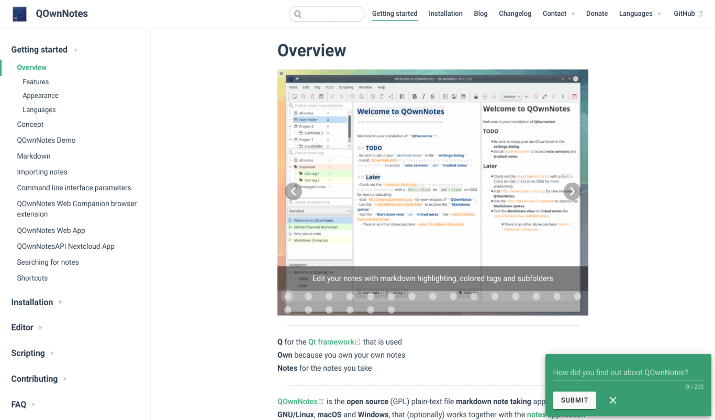Open the Shortcuts page in sidebar
715x420 pixels.
[32, 278]
